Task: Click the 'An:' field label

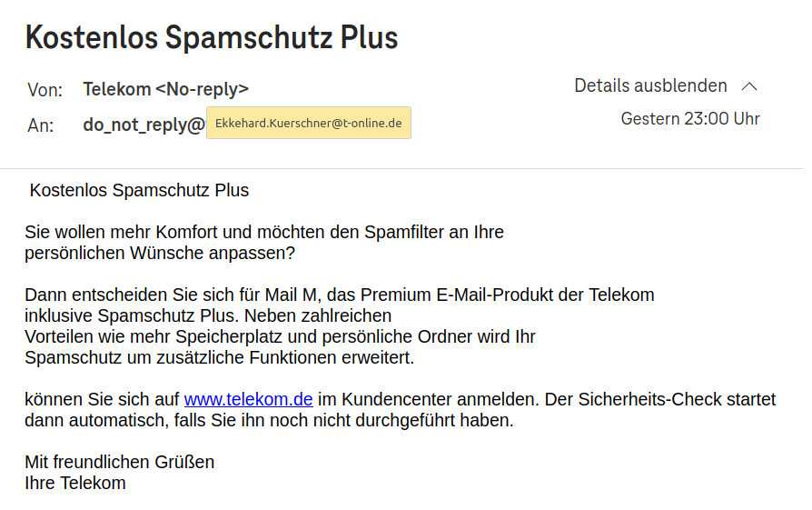Action: 41,125
